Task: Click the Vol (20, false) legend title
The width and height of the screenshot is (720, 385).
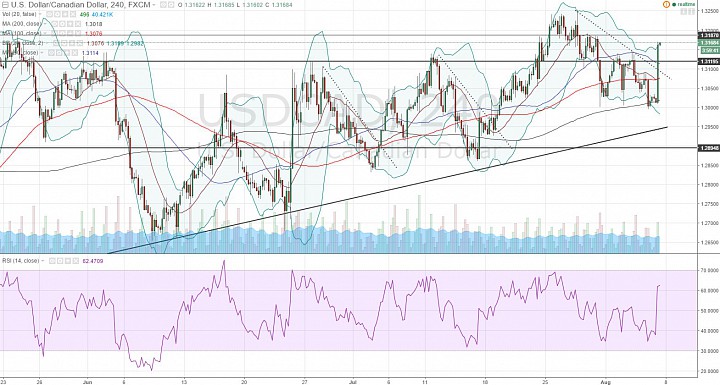Action: pyautogui.click(x=19, y=15)
